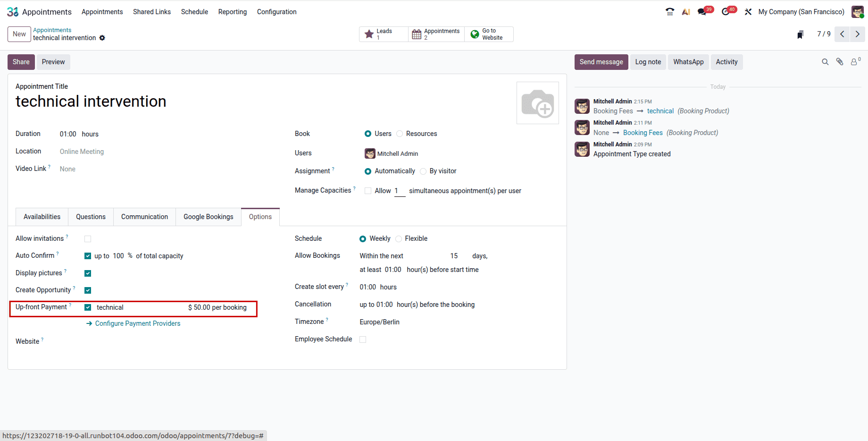The width and height of the screenshot is (868, 441).
Task: Toggle the Allow invitations checkbox
Action: coord(88,239)
